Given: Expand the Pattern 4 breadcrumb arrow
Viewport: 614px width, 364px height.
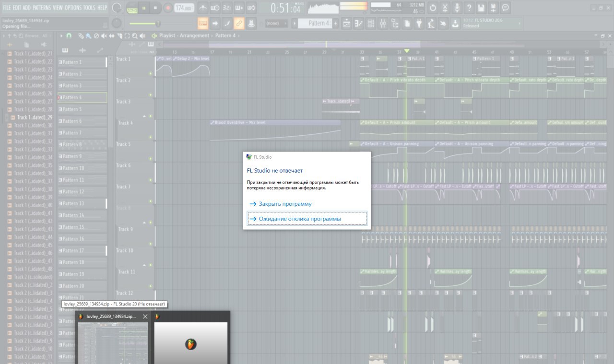Looking at the screenshot, I should (238, 35).
